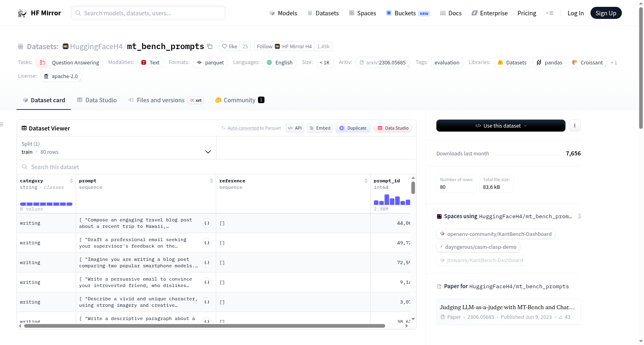Expand the Split train dropdown
The width and height of the screenshot is (644, 345).
tap(116, 148)
